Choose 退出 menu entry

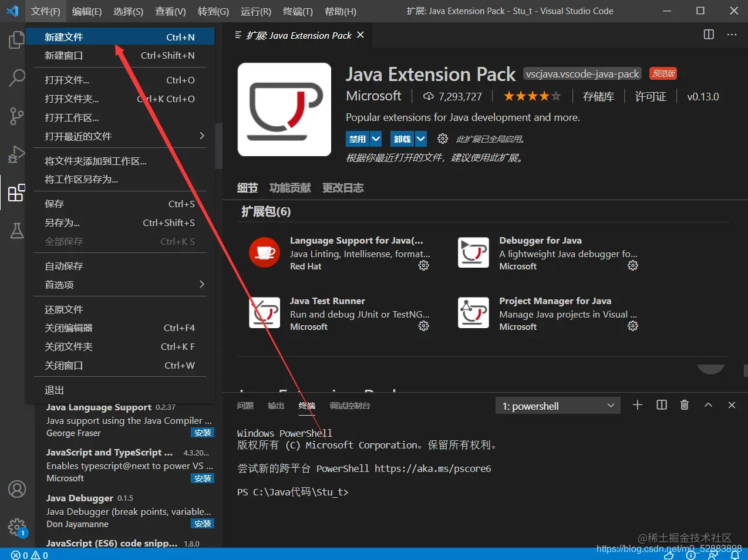[120, 390]
